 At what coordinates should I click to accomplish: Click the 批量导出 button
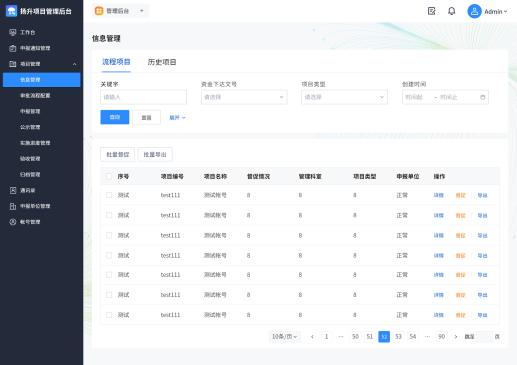[155, 154]
